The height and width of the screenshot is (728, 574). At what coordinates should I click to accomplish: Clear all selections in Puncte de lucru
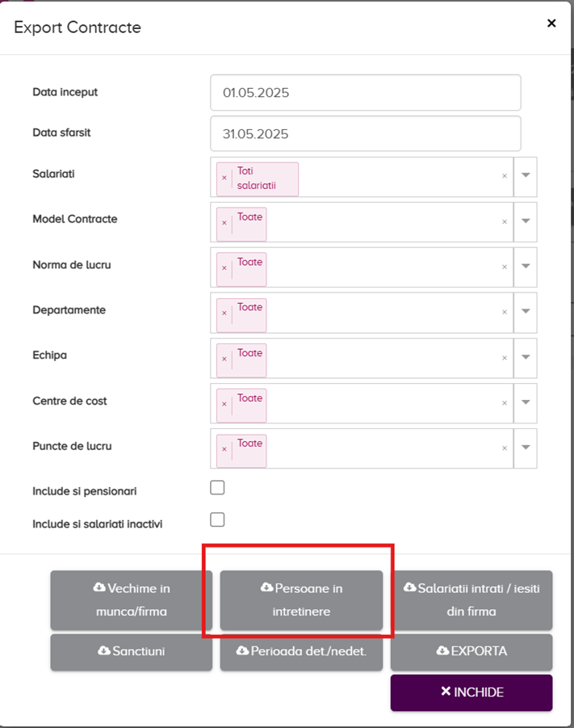[x=505, y=448]
